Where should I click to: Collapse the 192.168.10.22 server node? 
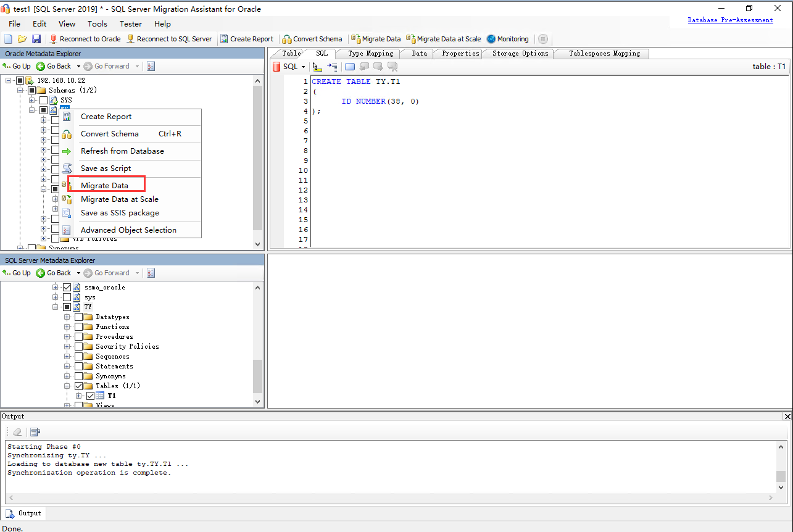[x=9, y=80]
